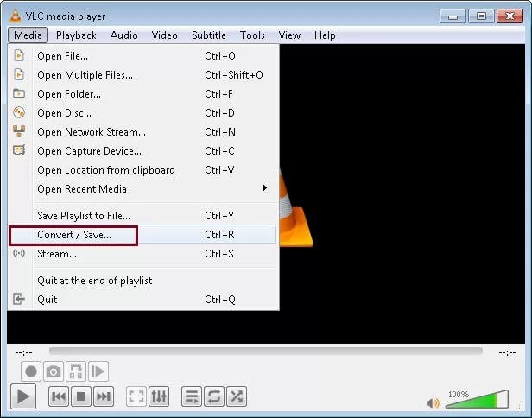
Task: Mute audio with speaker icon
Action: [434, 402]
